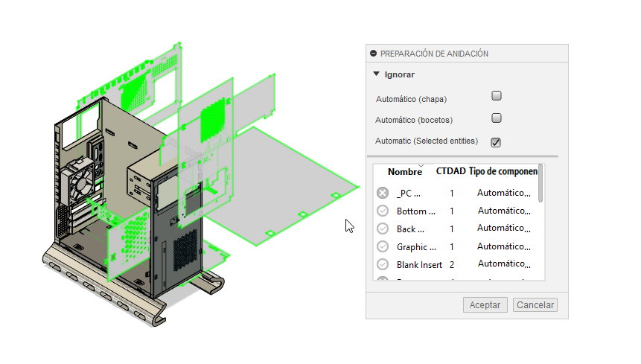Click the 'Automático (chapa)' label

tap(411, 99)
